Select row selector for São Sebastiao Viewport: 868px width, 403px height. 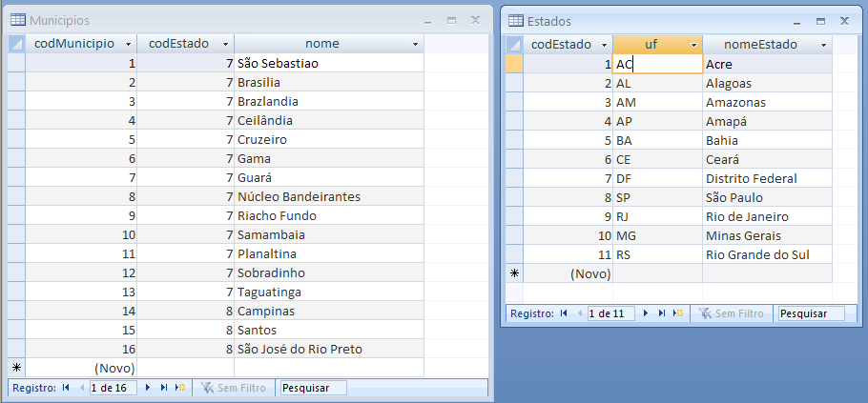point(16,63)
